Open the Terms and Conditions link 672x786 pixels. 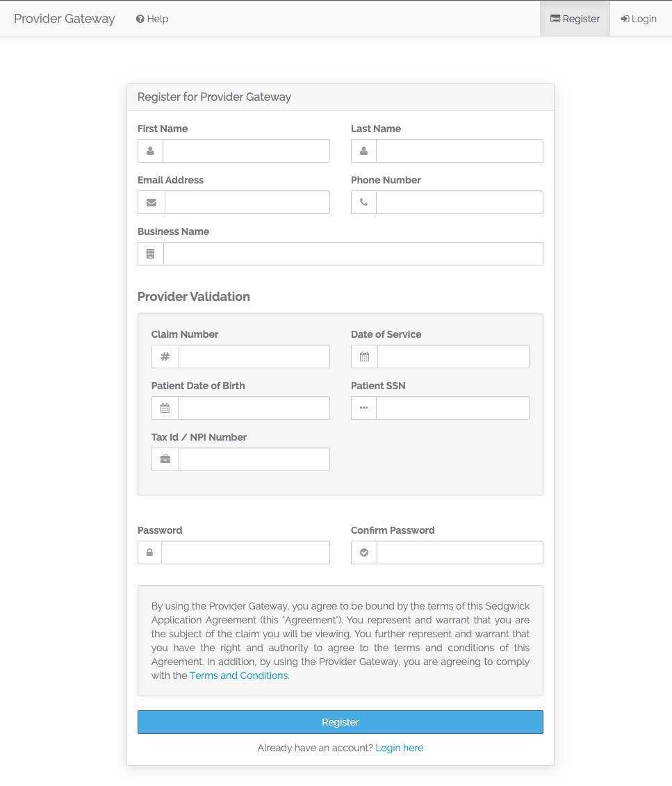pos(238,676)
